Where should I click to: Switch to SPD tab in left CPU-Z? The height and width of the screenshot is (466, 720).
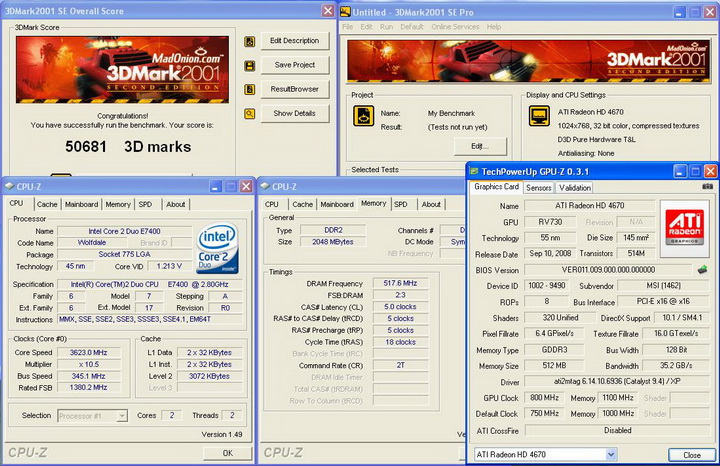click(146, 204)
